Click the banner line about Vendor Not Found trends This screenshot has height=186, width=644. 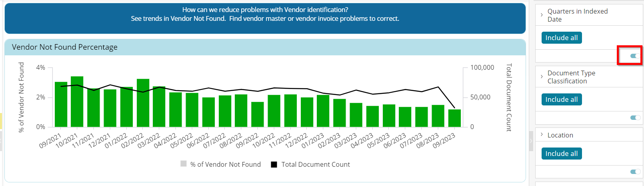tap(265, 18)
